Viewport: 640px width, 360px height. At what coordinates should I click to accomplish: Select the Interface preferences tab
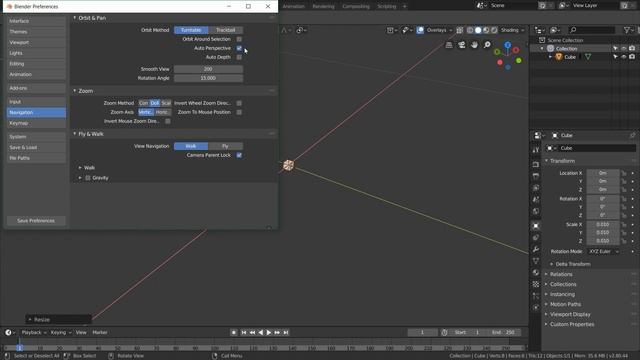(36, 21)
